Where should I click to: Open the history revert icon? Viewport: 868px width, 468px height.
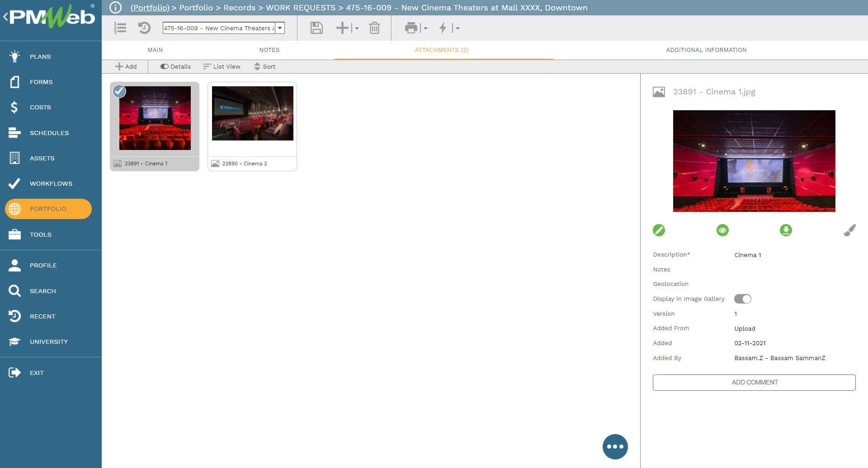click(144, 28)
